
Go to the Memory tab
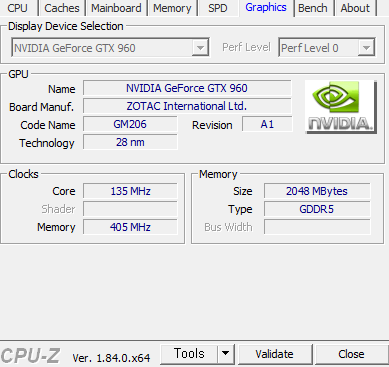click(172, 8)
